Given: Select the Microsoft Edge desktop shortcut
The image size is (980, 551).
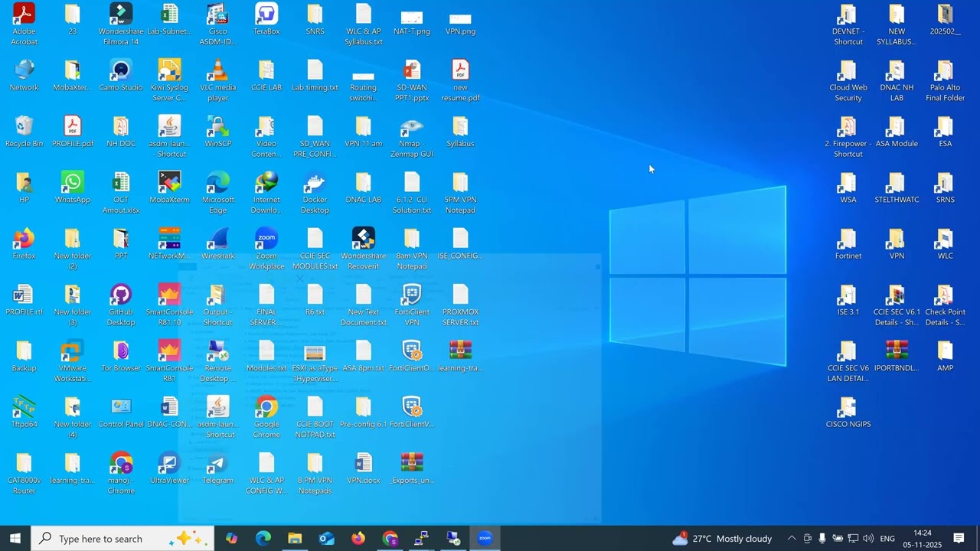Looking at the screenshot, I should pyautogui.click(x=218, y=193).
